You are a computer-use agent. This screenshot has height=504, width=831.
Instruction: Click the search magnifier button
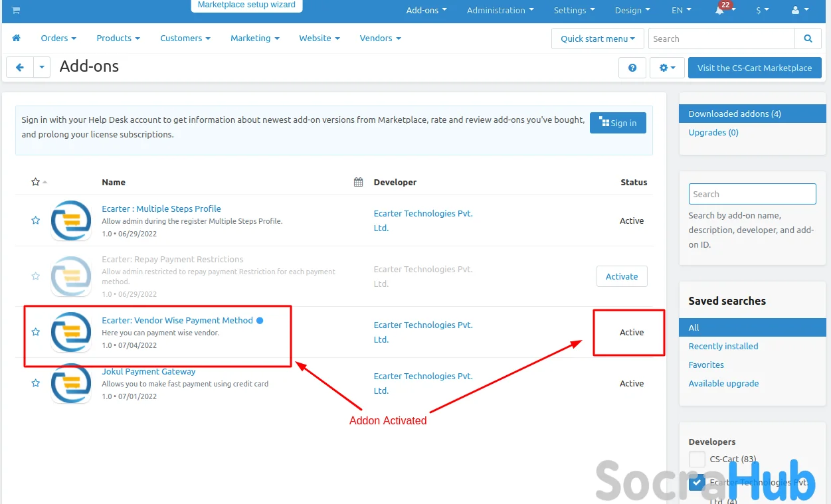click(x=808, y=39)
